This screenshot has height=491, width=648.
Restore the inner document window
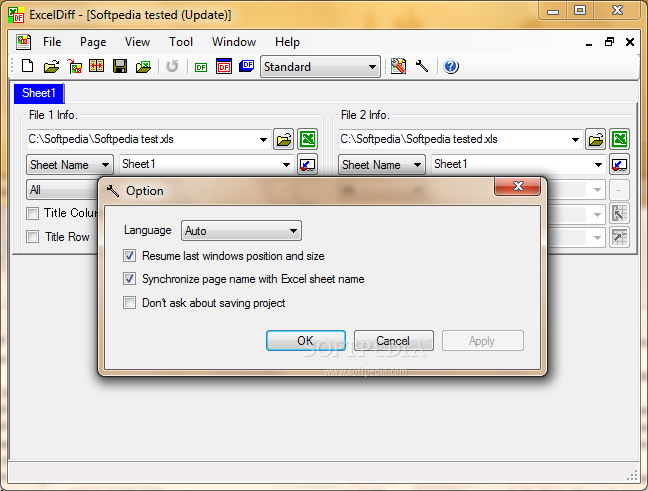coord(610,42)
